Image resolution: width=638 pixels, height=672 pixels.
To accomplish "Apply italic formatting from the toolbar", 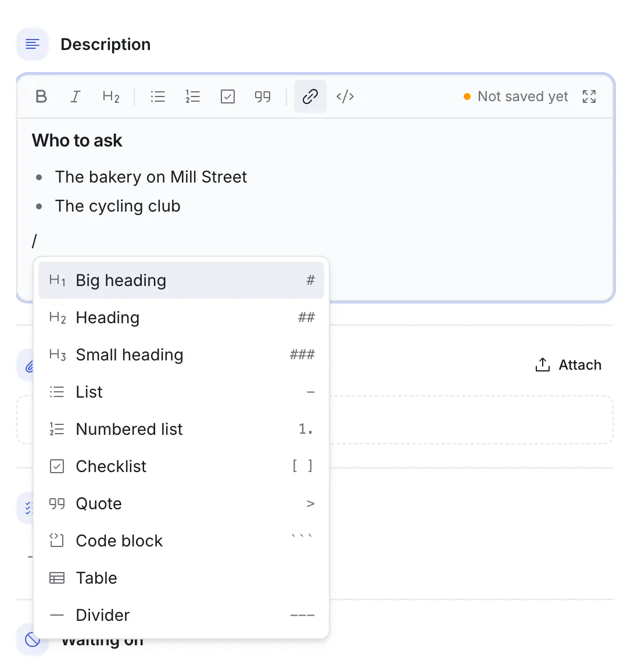I will [76, 96].
